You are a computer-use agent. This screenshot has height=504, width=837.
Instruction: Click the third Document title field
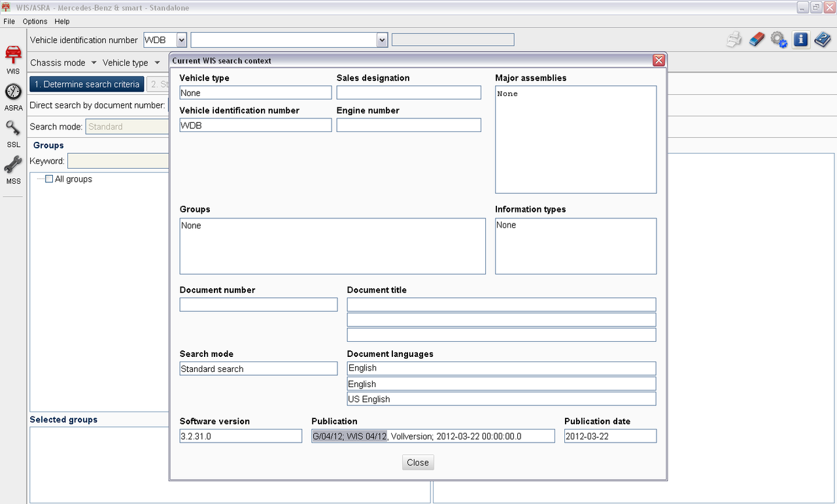pyautogui.click(x=502, y=335)
